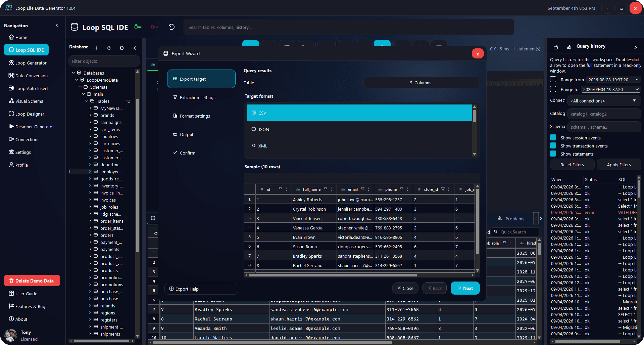Toggle Show session events
644x345 pixels.
coord(553,137)
